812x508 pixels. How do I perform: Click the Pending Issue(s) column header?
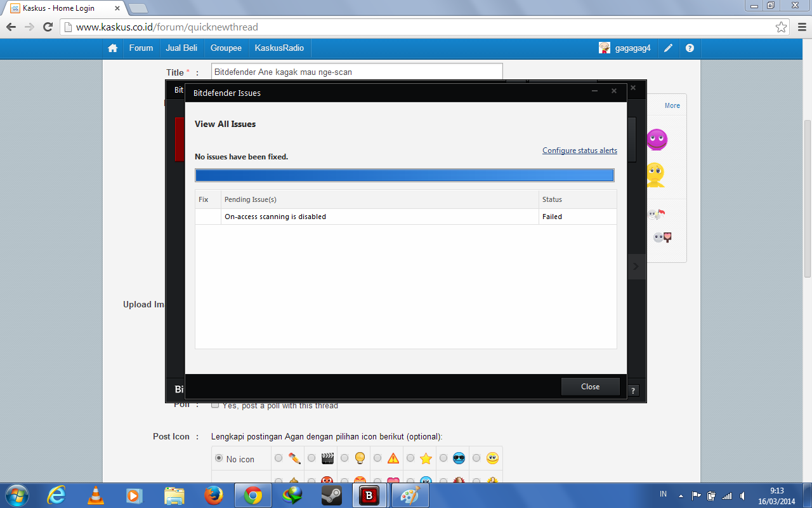pos(380,199)
